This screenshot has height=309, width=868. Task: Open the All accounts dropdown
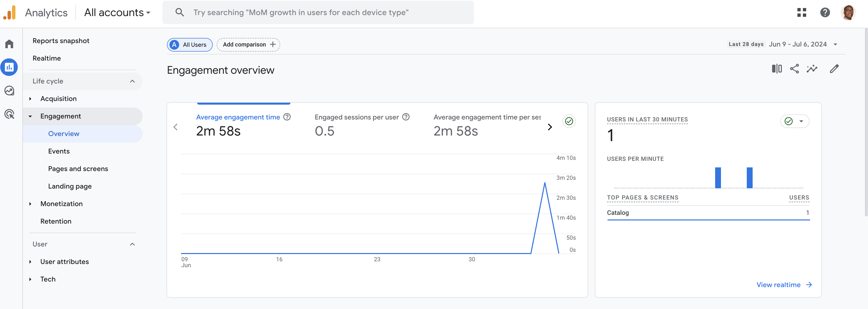pyautogui.click(x=117, y=13)
